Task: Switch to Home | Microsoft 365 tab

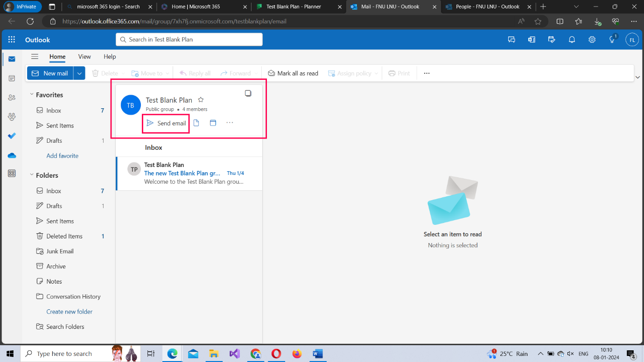Action: click(x=203, y=7)
